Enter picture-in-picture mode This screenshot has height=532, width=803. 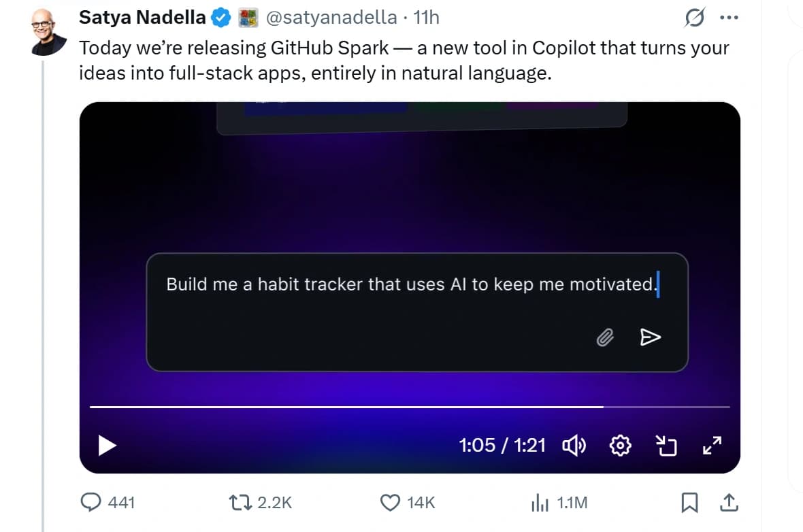[x=667, y=446]
